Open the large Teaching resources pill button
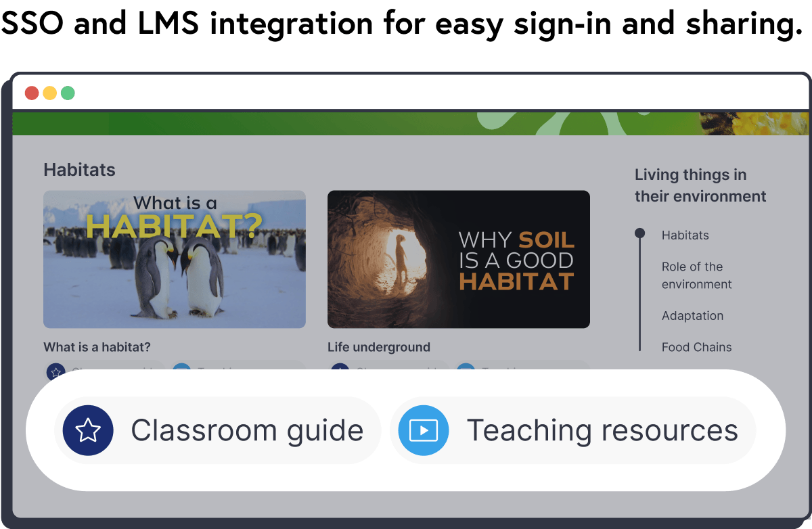Image resolution: width=812 pixels, height=529 pixels. pos(573,430)
